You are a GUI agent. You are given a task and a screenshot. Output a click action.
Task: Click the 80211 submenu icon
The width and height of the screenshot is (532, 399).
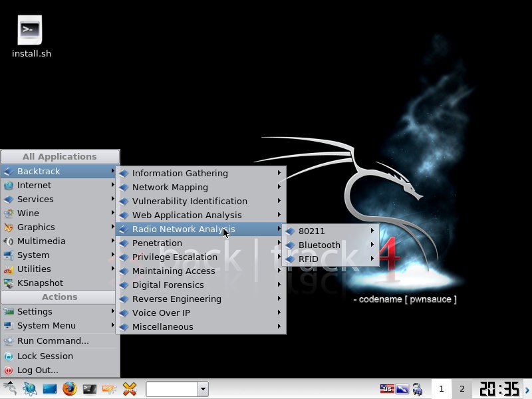coord(290,231)
